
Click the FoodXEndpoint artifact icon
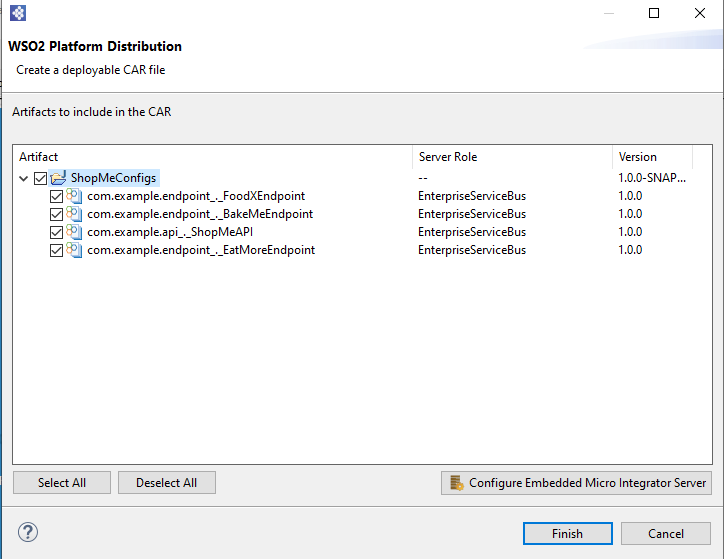click(x=74, y=196)
